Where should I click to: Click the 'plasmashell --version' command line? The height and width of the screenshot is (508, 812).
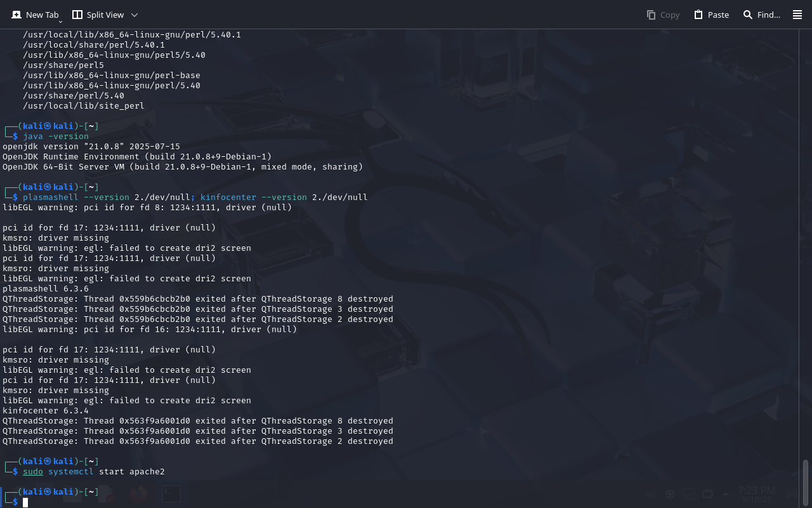195,197
